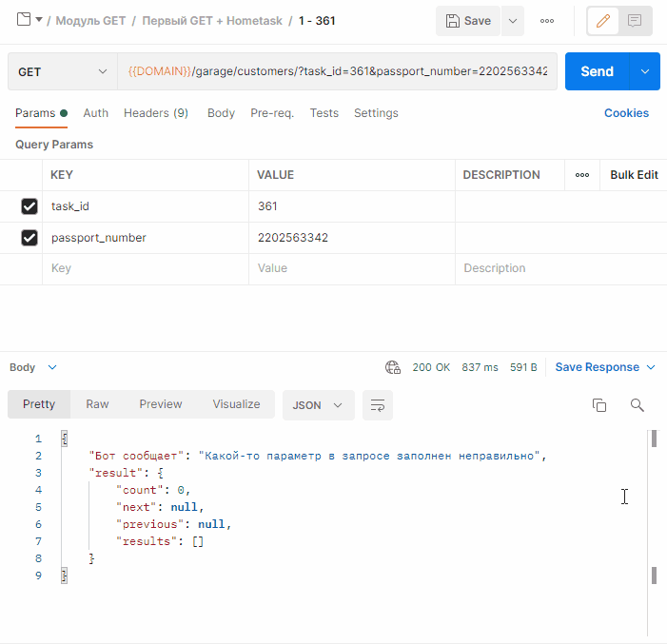Copy response body with the copy icon
Viewport: 667px width, 644px height.
pos(599,405)
